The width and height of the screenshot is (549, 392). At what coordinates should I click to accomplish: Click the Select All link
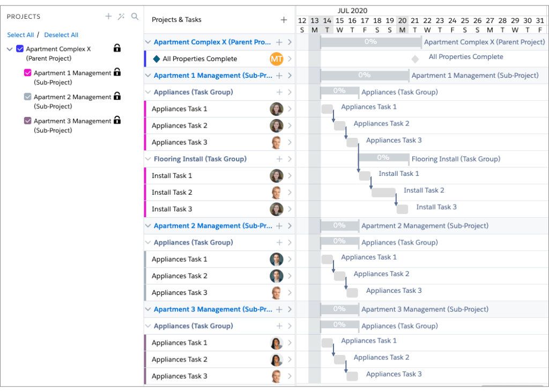coord(20,35)
